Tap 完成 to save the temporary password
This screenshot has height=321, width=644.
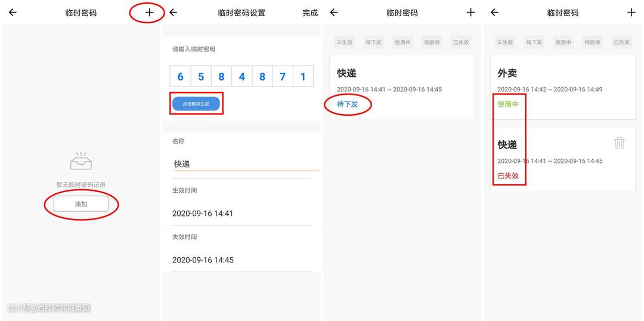[x=310, y=13]
